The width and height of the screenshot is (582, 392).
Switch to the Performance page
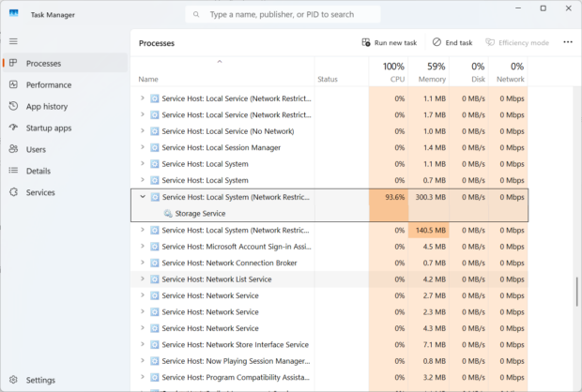pyautogui.click(x=65, y=84)
